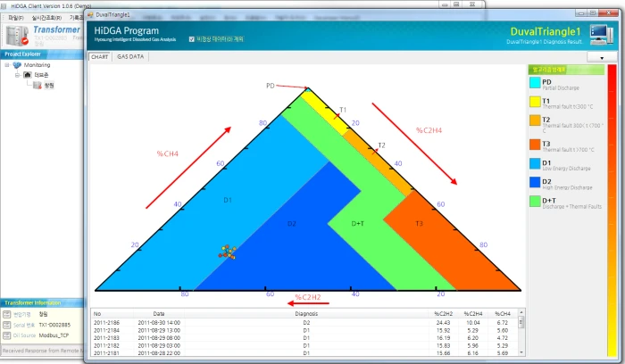The image size is (625, 364).
Task: Select table row 2011-2184
Action: click(304, 331)
